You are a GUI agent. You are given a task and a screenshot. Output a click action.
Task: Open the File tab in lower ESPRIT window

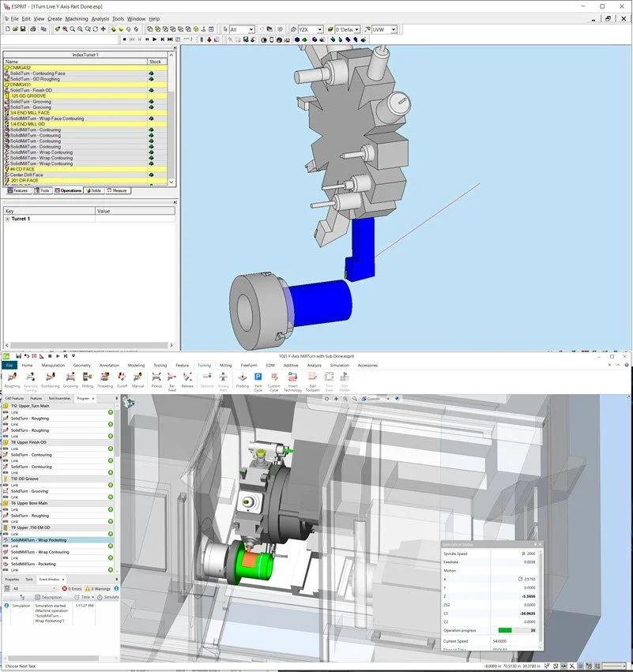point(9,365)
